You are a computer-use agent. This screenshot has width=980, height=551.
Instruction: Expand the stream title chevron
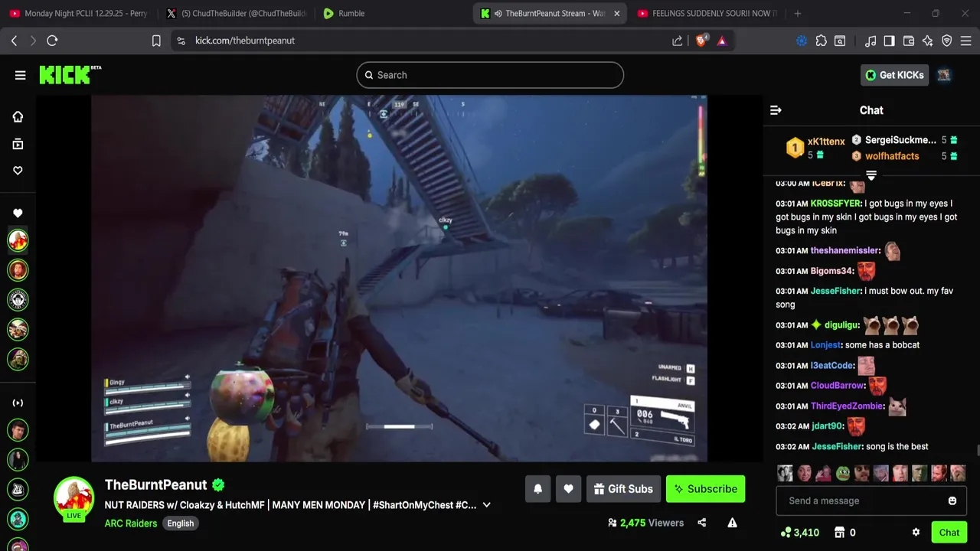coord(486,505)
